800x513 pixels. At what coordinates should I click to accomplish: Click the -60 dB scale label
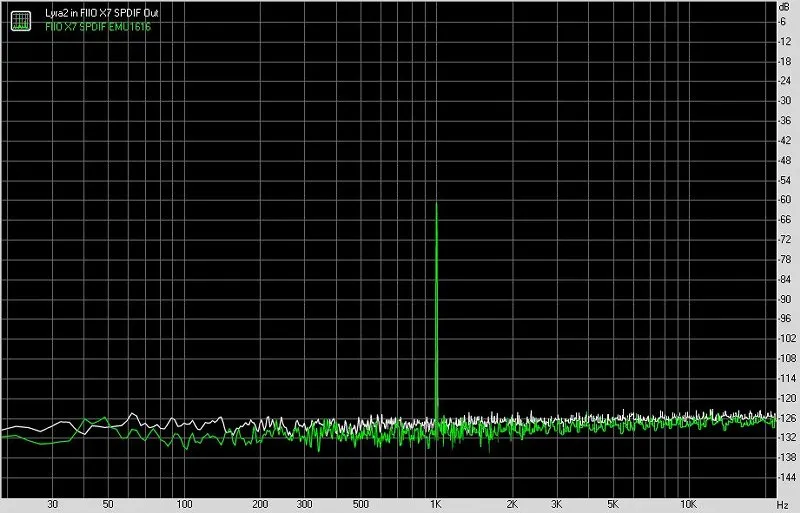pos(785,200)
